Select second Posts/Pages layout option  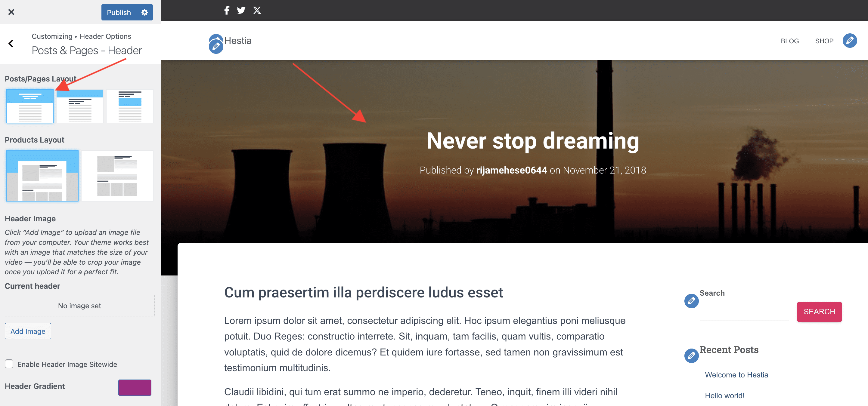pos(80,106)
